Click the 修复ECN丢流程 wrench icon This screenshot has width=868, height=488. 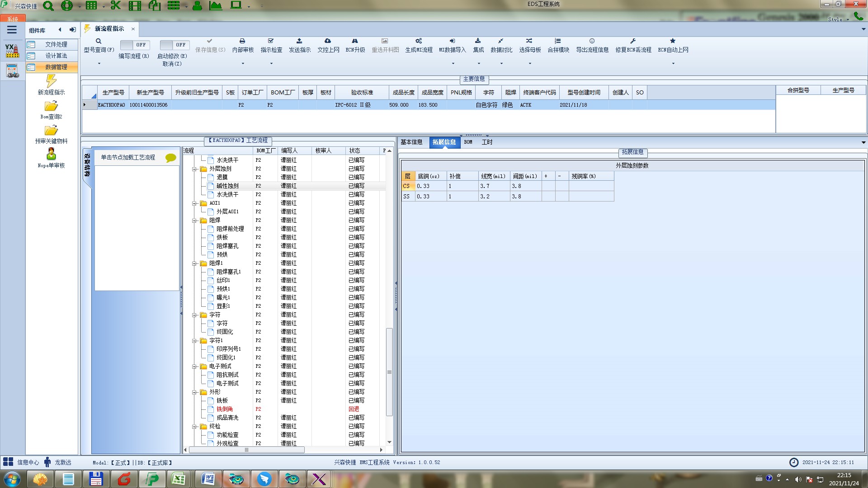(x=633, y=41)
